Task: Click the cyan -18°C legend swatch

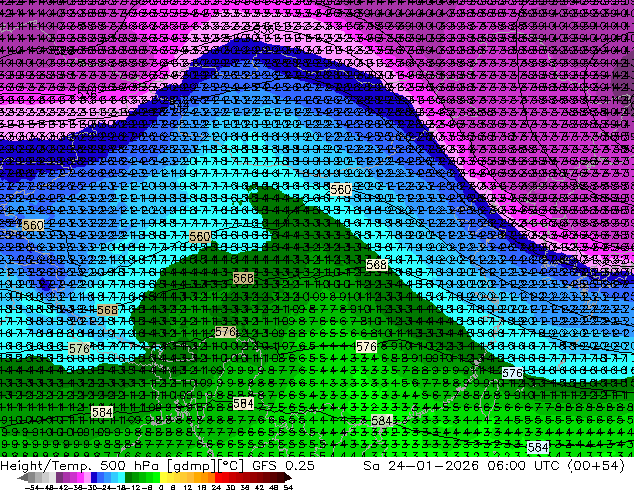Action: point(121,477)
